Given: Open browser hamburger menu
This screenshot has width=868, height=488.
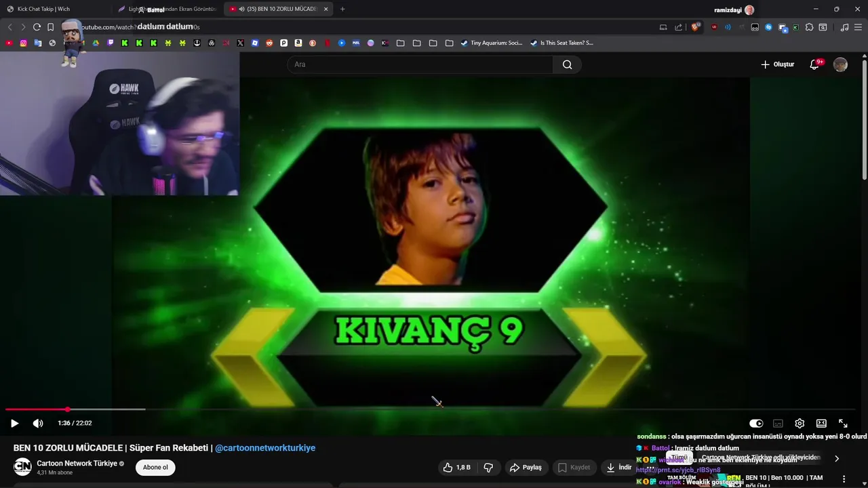Looking at the screenshot, I should [858, 27].
